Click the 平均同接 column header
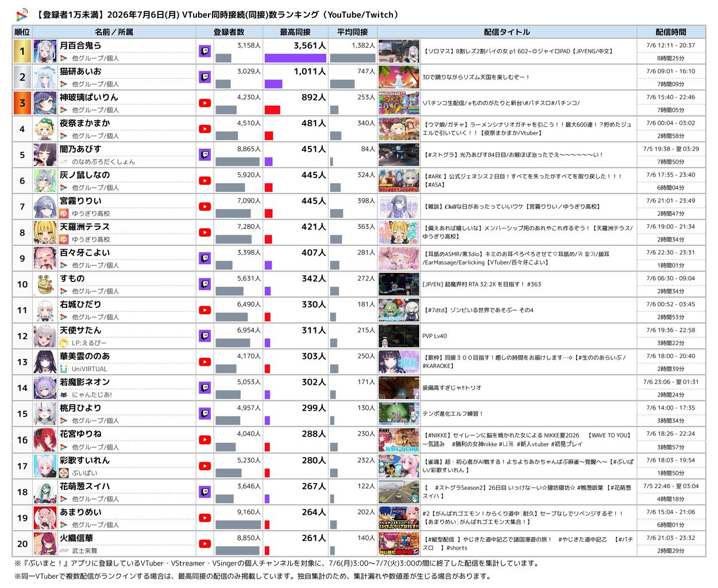Screen dimensions: 718x588 352,32
